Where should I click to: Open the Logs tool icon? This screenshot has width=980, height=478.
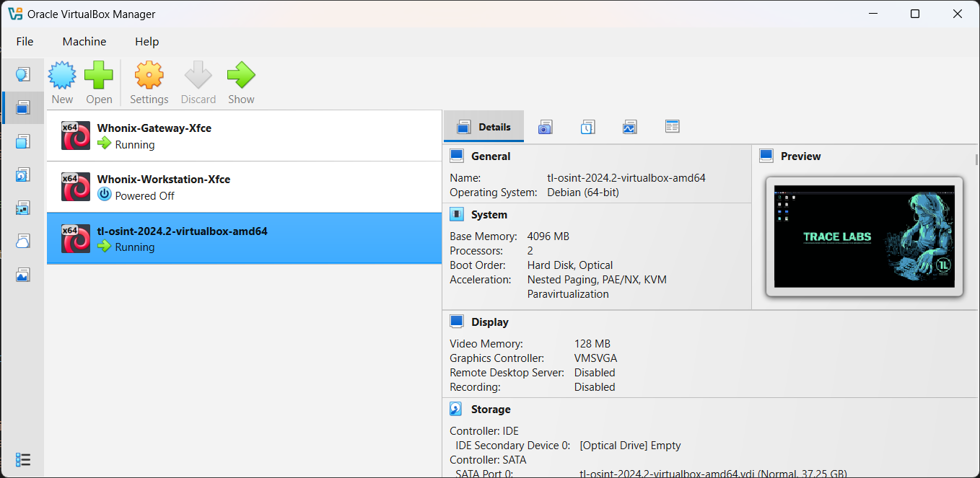587,126
